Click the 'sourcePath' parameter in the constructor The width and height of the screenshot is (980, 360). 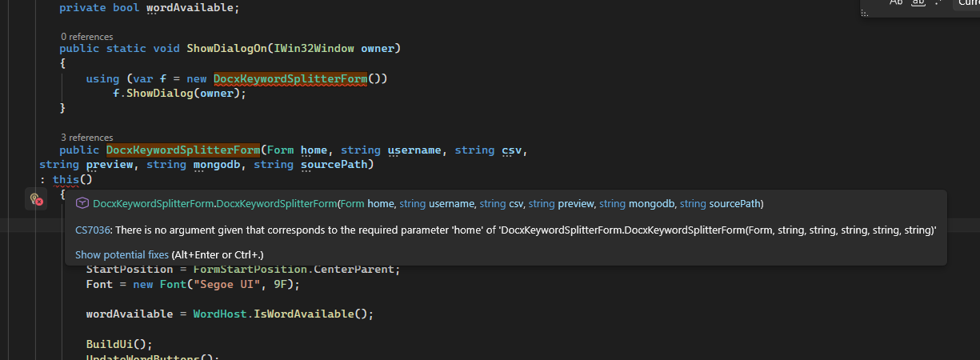point(334,165)
